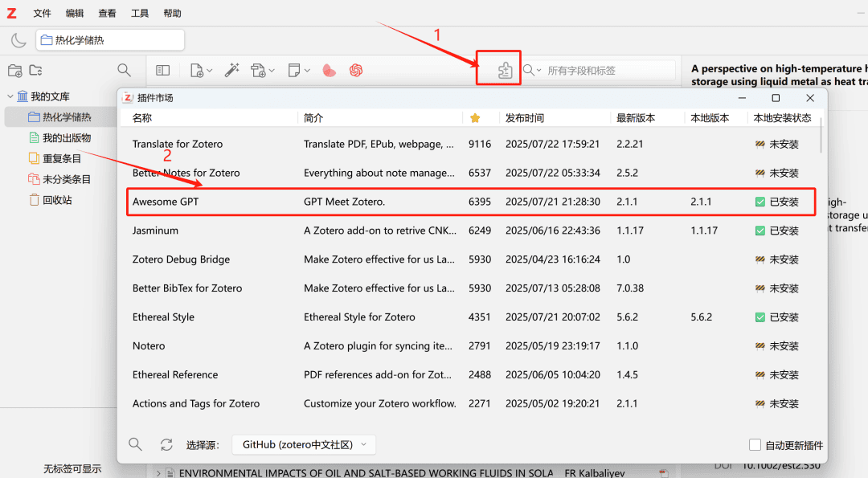This screenshot has width=868, height=478.
Task: Refresh the plugin list with the reload icon
Action: pos(166,443)
